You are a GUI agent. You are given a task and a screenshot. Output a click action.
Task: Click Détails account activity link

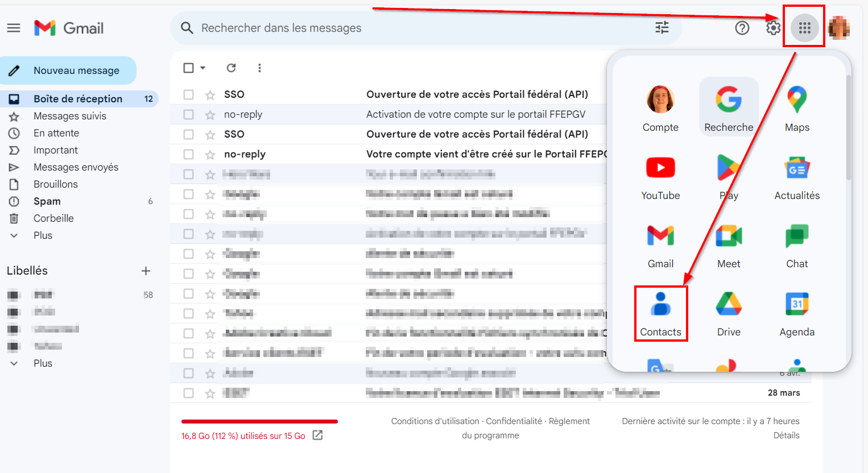point(786,435)
